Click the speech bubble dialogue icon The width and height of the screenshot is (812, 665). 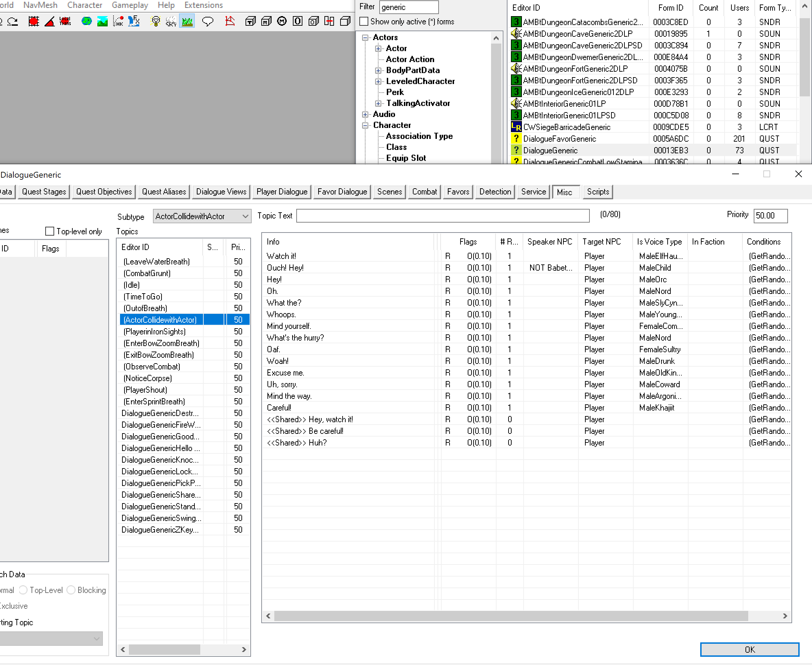click(207, 22)
